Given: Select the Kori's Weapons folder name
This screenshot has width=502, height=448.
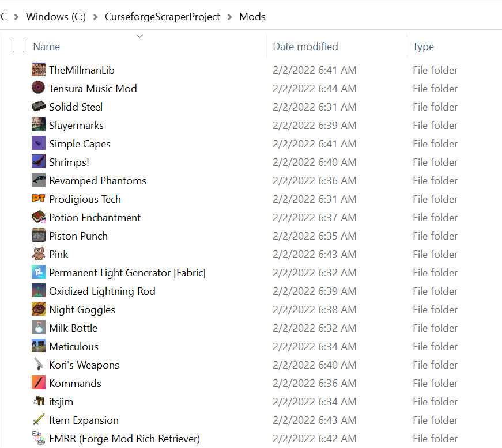Looking at the screenshot, I should pos(84,365).
